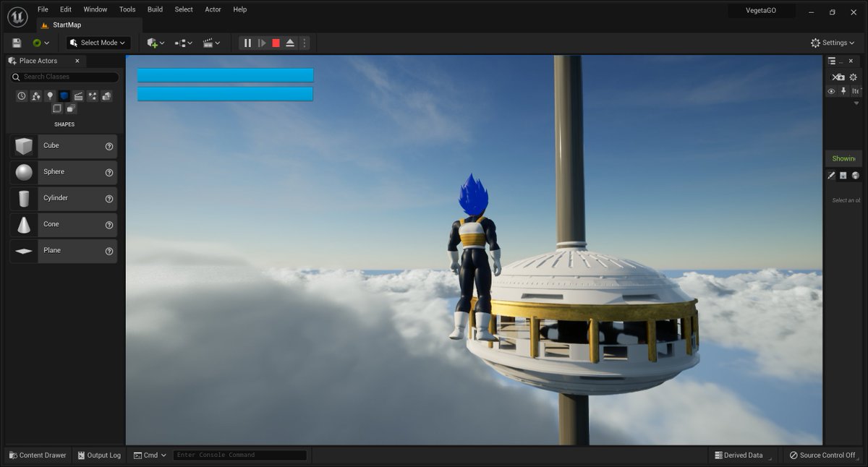Screen dimensions: 868x467
Task: Expand the Outliner column dropdown arrow
Action: 857,103
